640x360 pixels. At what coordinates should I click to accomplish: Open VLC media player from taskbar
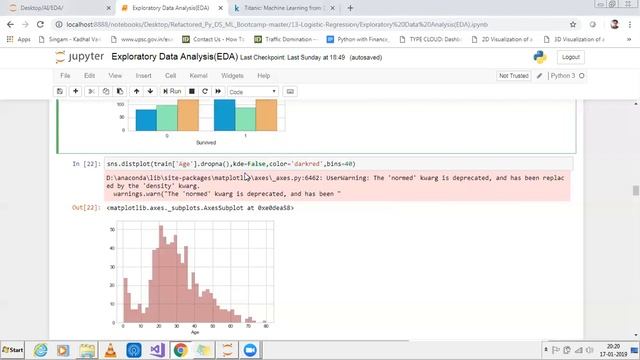110,350
